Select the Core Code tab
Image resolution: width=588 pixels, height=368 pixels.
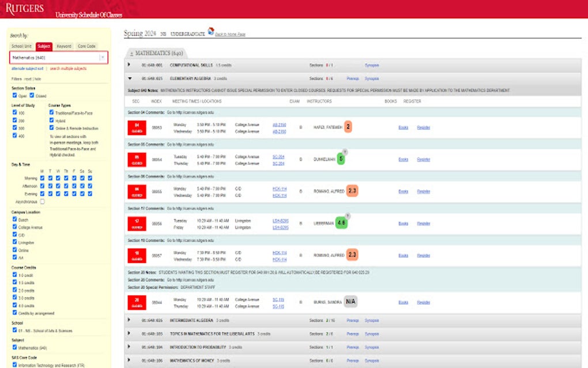point(87,46)
